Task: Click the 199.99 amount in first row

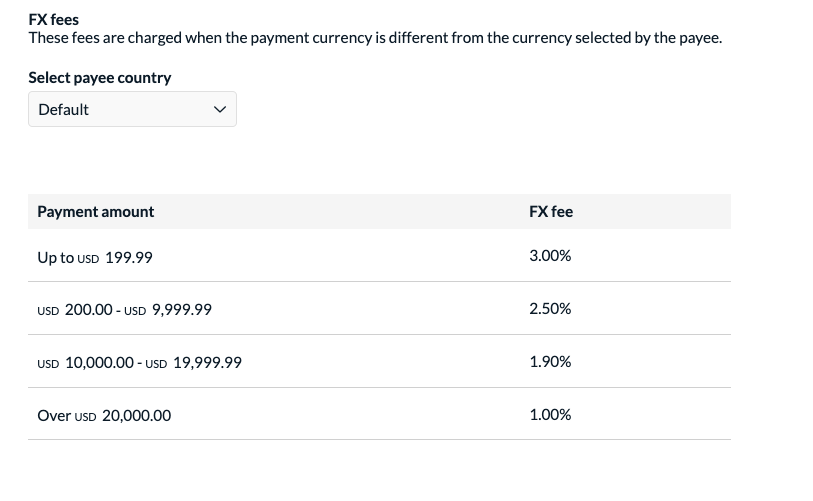Action: click(x=129, y=258)
